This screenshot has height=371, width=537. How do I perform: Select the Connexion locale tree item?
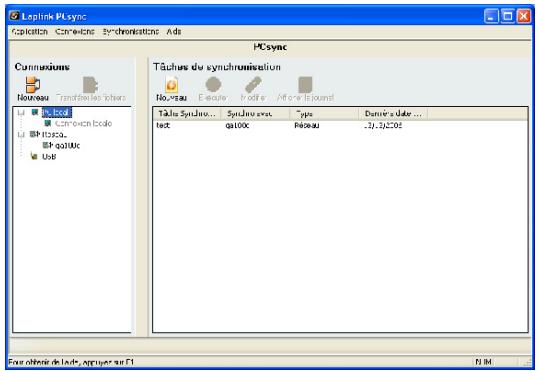(x=83, y=123)
